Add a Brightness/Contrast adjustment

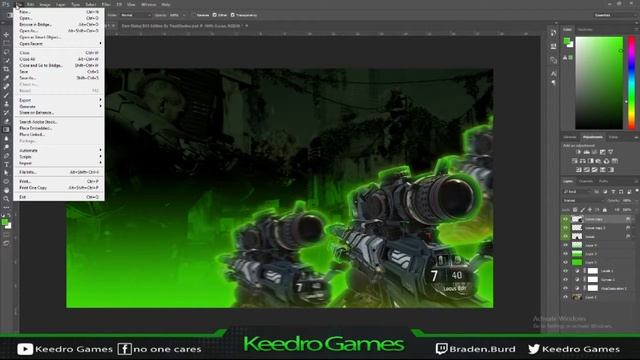coord(578,152)
